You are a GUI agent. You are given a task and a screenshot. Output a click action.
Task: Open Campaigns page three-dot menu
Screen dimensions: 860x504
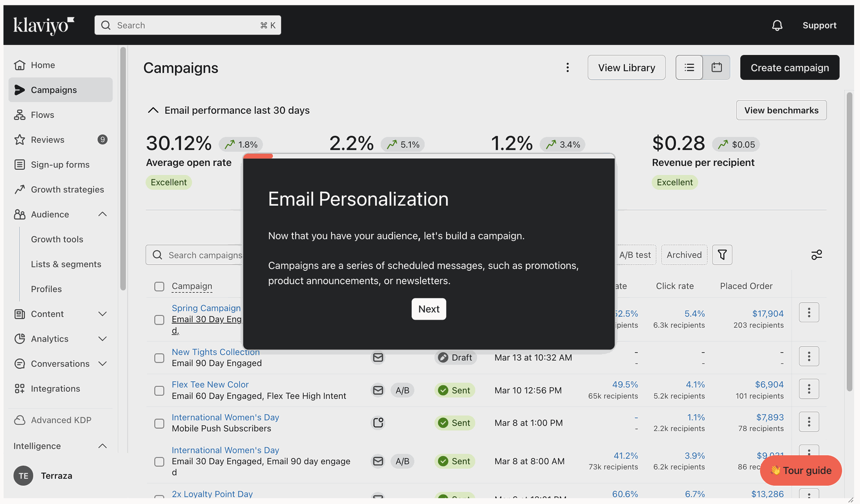pos(568,68)
